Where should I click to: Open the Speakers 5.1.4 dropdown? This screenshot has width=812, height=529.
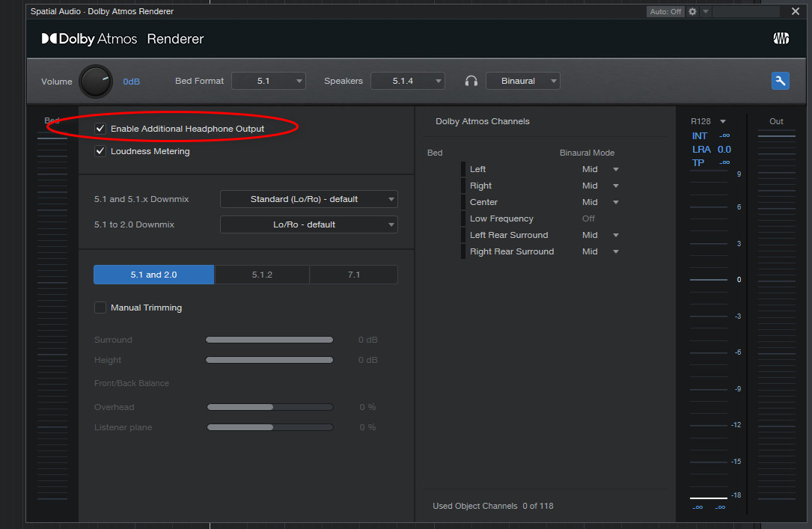pyautogui.click(x=408, y=81)
